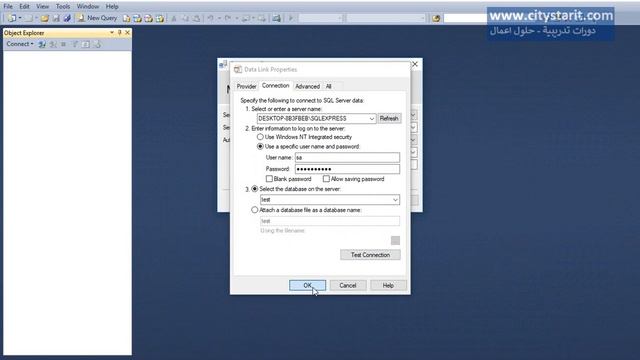Viewport: 640px width, 360px height.
Task: Choose Attach a database file radio option
Action: (x=255, y=210)
